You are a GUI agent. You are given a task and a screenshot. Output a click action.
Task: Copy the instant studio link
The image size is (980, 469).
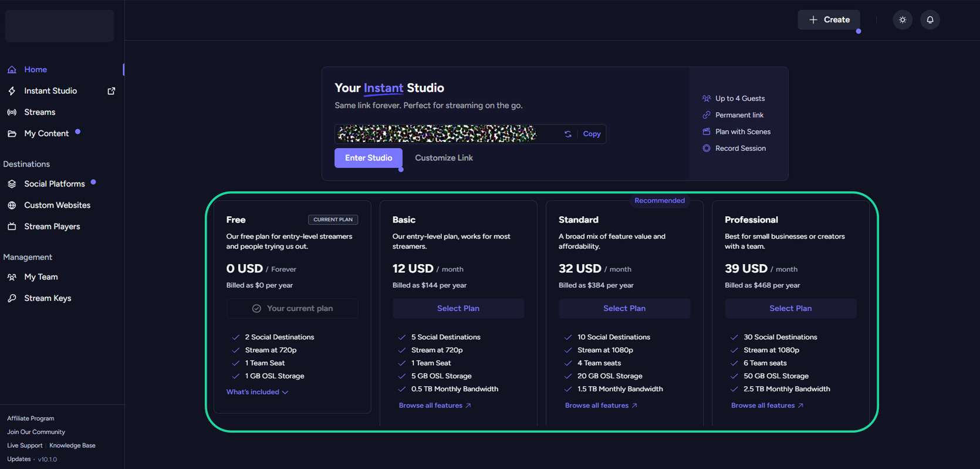(592, 134)
